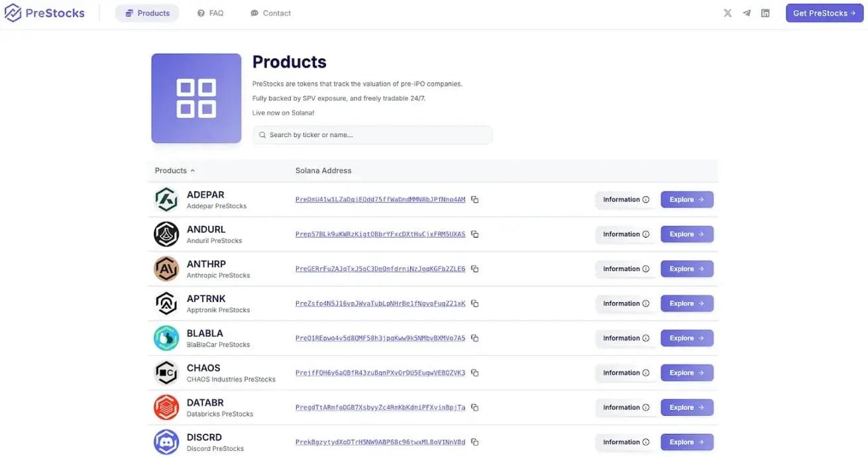
Task: Click the Discord token logo
Action: [166, 442]
